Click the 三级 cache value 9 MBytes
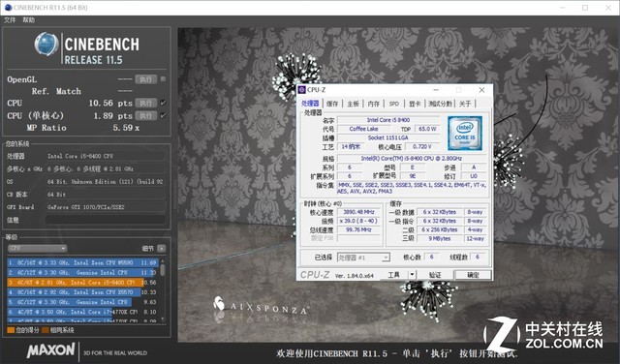 [x=440, y=239]
